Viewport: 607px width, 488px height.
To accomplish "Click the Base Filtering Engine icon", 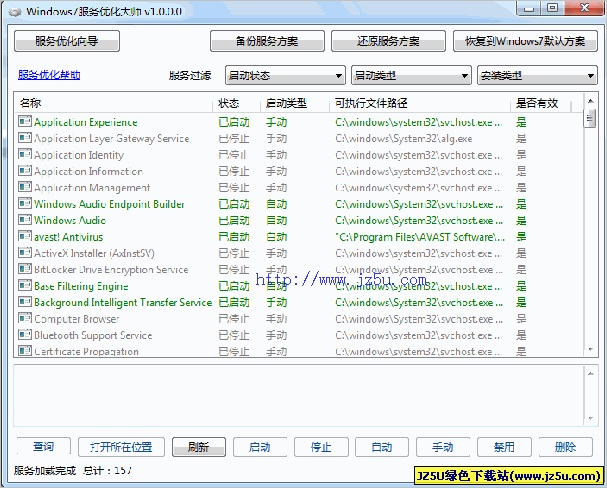I will [25, 286].
